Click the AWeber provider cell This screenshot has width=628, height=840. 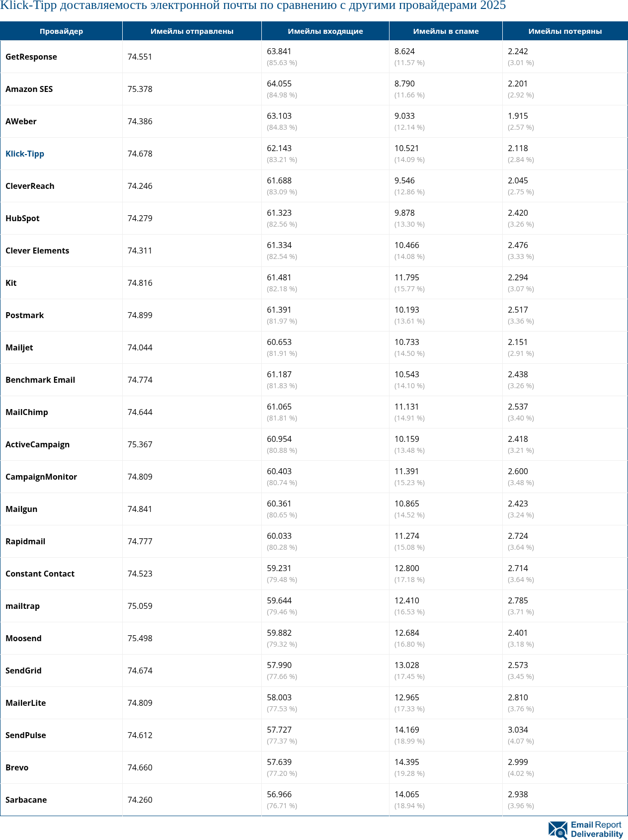61,121
